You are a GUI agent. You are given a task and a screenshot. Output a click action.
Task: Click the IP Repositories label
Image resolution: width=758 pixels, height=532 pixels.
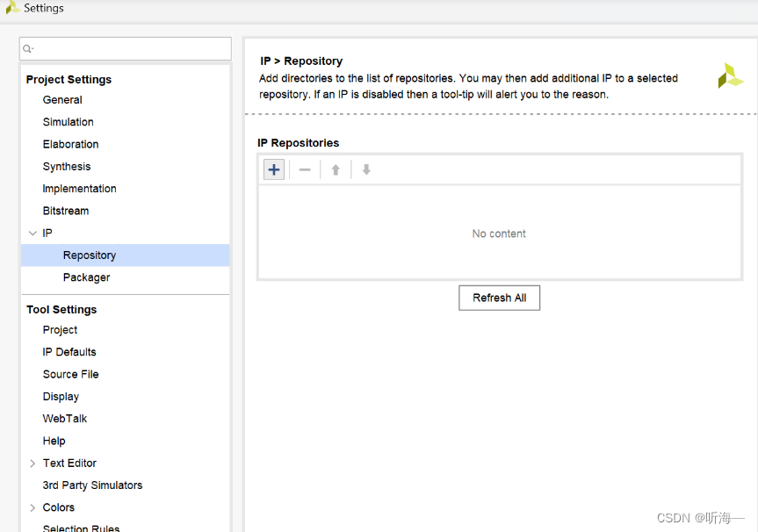click(299, 143)
